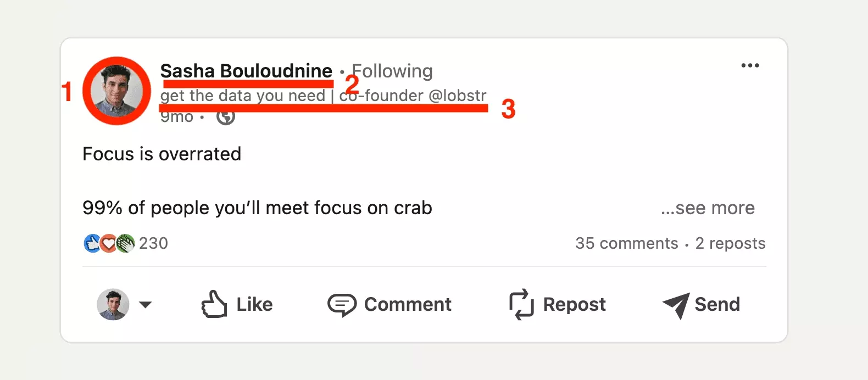Click the Like thumbs-up icon
The width and height of the screenshot is (868, 380).
coord(215,304)
